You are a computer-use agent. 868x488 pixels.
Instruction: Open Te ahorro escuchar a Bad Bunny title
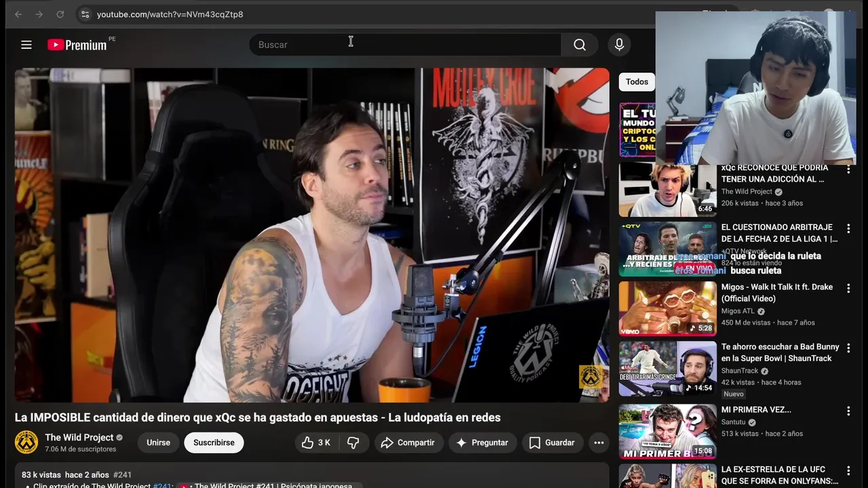(x=780, y=352)
